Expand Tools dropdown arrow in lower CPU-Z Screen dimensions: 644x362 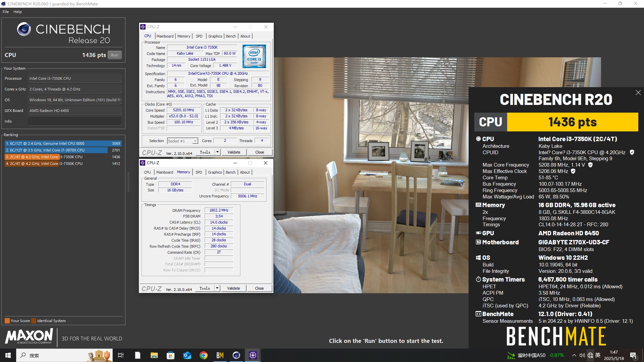point(217,288)
